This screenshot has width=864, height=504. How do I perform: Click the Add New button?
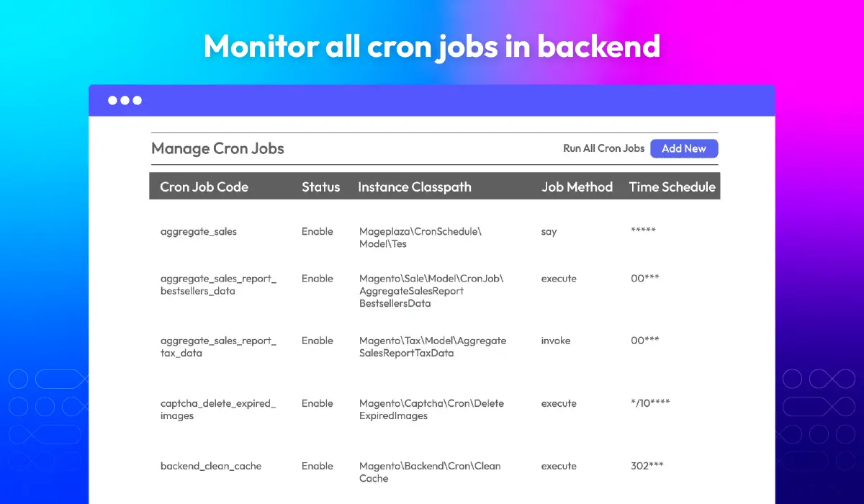pyautogui.click(x=684, y=148)
